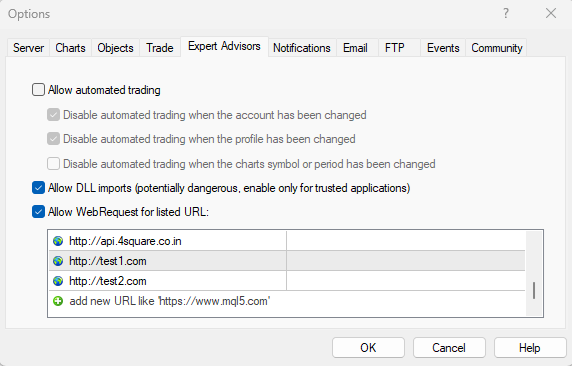
Task: Click the URL list scrollbar thumb
Action: [x=534, y=290]
